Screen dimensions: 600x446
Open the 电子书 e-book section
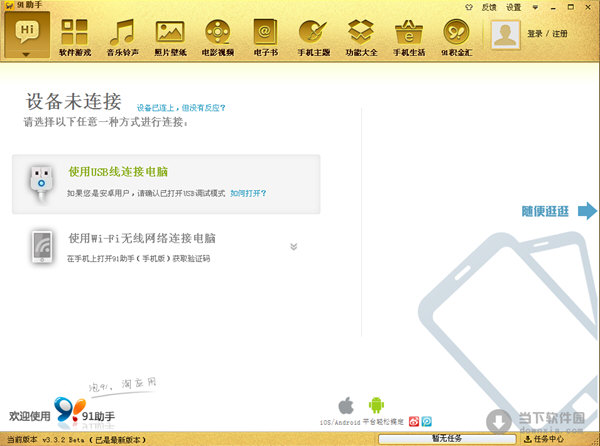264,37
